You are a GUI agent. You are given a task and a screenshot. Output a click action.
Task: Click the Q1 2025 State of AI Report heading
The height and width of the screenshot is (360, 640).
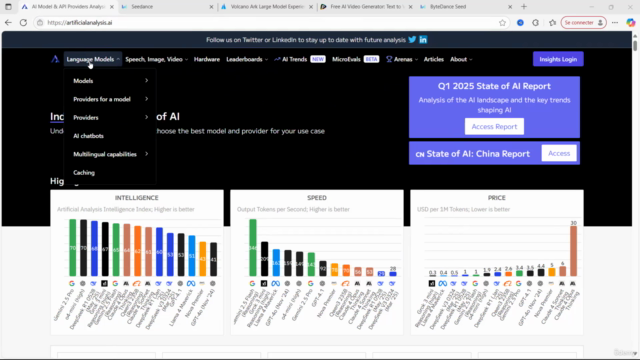click(x=494, y=86)
